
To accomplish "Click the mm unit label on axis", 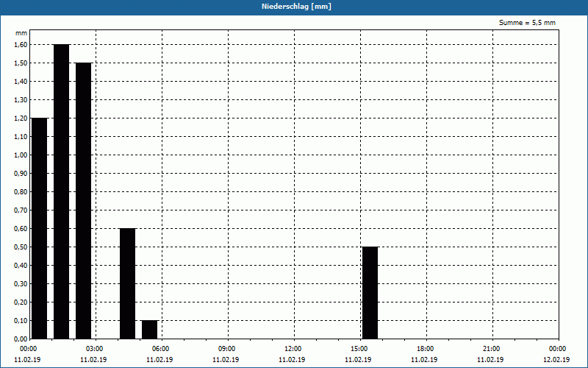I will (21, 33).
